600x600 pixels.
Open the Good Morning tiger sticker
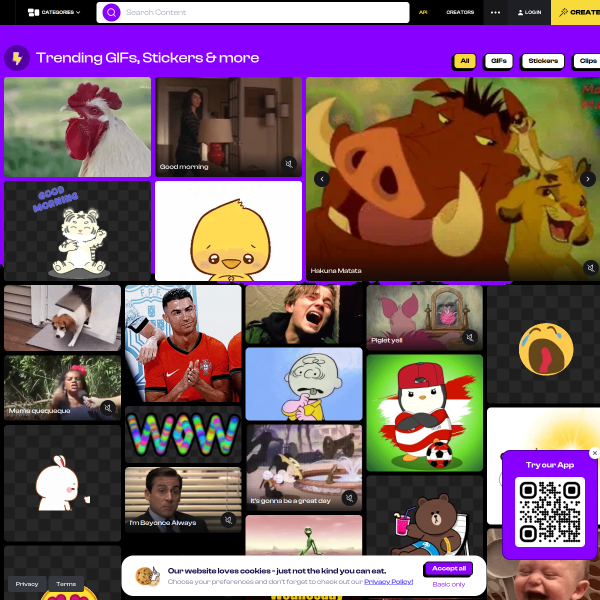77,231
